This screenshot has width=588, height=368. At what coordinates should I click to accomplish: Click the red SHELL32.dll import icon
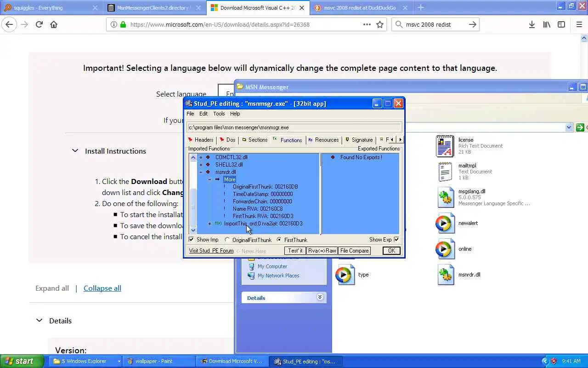pos(208,165)
